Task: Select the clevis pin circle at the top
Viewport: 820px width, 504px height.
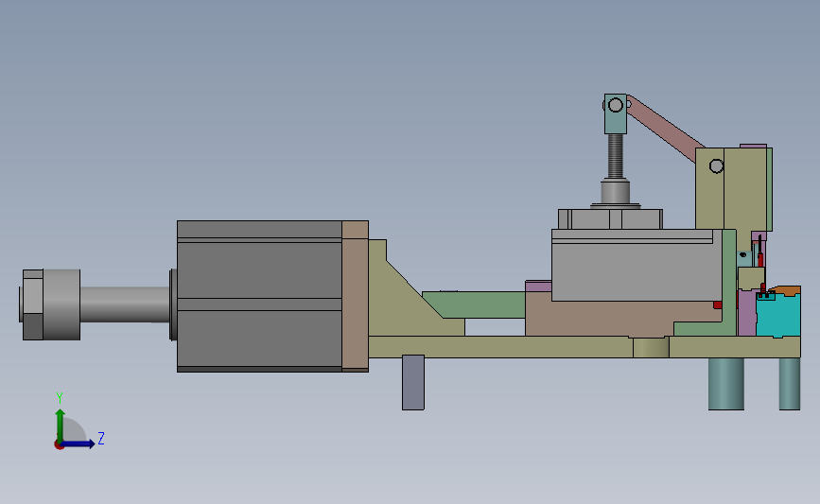Action: click(616, 106)
